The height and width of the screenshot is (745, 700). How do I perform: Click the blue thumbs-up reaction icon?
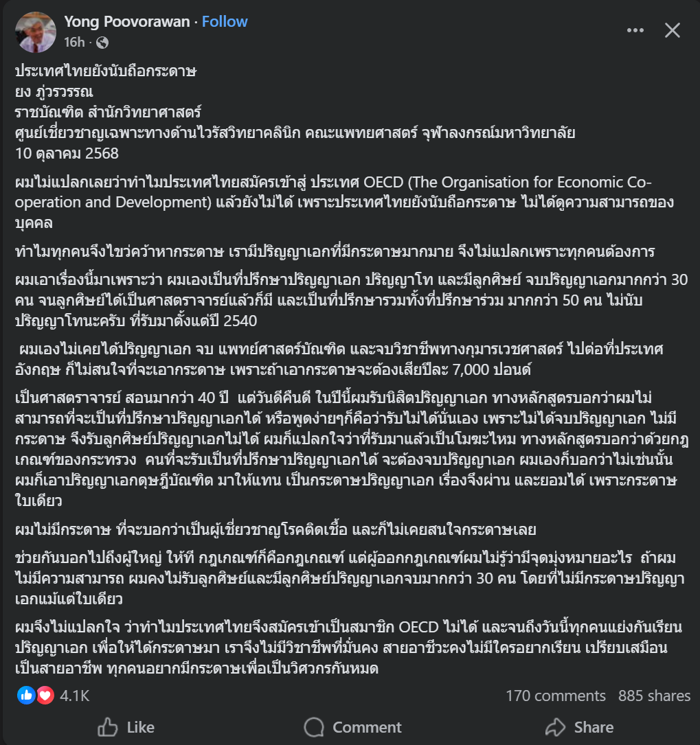[27, 696]
